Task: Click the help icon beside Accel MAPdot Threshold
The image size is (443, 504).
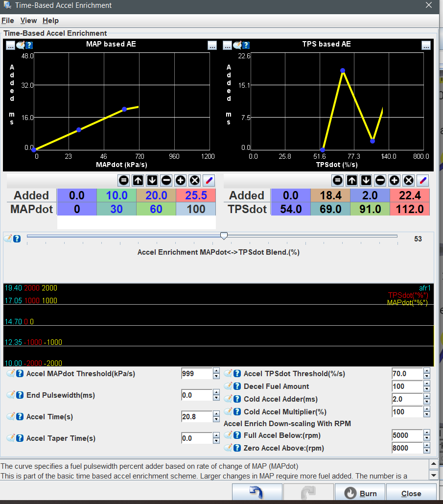Action: tap(19, 373)
